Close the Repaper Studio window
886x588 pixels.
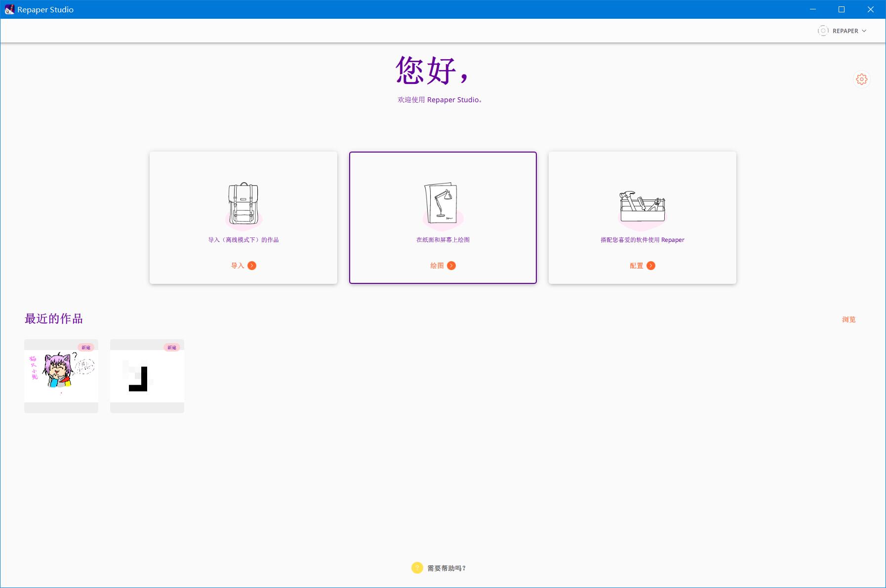871,9
